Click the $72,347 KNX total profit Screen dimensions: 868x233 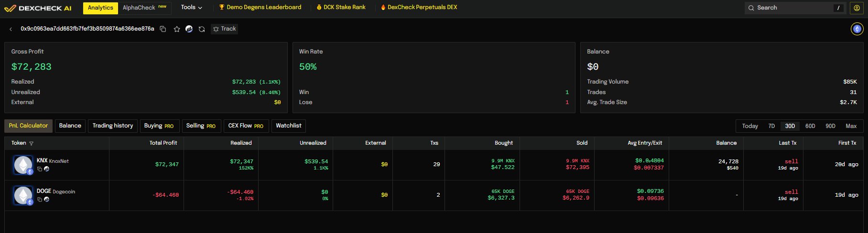[x=167, y=165]
